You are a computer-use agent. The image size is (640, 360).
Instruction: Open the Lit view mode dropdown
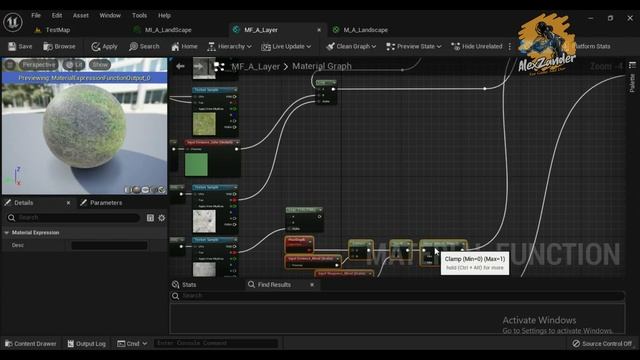point(75,64)
